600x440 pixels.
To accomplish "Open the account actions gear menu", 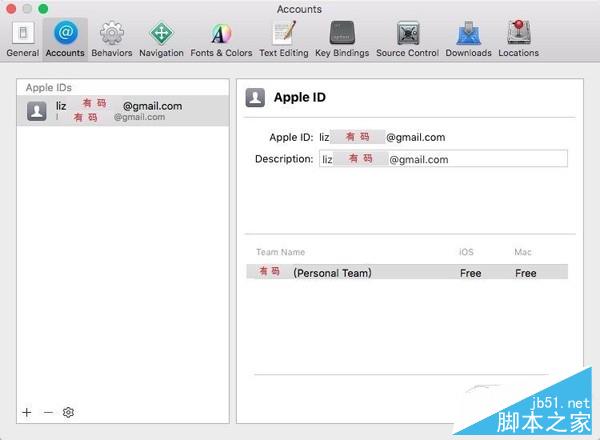I will pos(68,412).
